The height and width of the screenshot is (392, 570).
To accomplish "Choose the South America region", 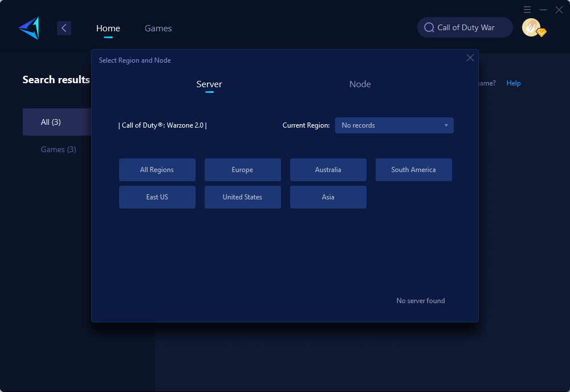I will coord(413,170).
